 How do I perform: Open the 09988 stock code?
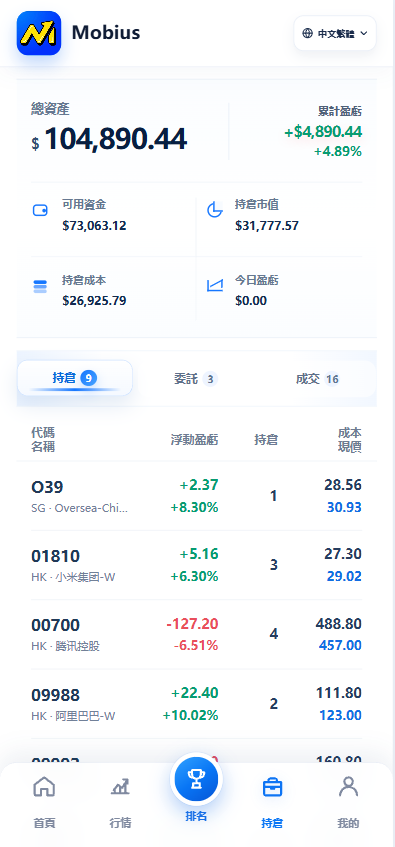pos(56,695)
